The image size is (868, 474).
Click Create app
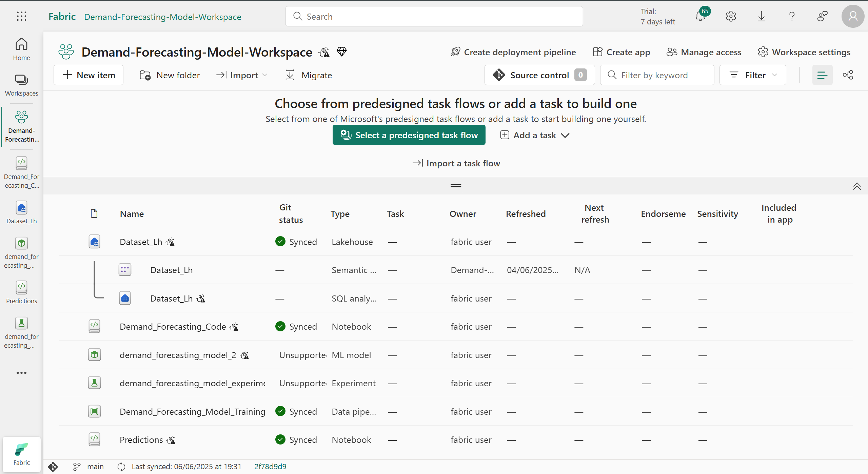[622, 52]
